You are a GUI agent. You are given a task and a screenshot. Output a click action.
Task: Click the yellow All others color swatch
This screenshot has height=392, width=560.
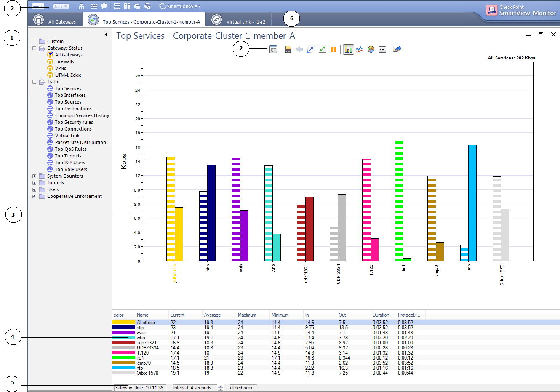coord(123,322)
